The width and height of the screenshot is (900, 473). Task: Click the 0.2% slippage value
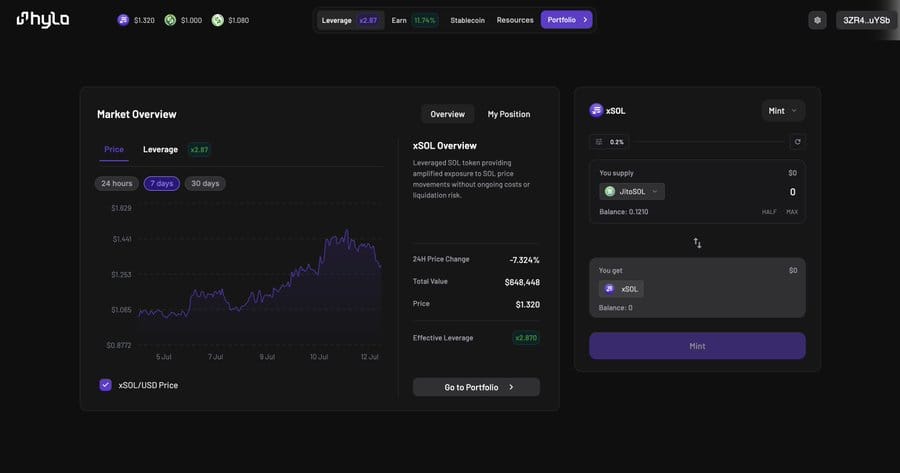(x=616, y=142)
